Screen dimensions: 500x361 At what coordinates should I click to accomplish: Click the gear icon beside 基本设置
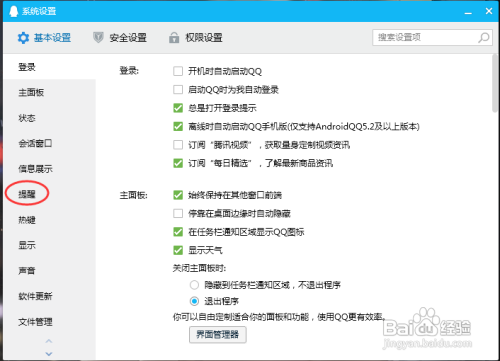coord(23,38)
